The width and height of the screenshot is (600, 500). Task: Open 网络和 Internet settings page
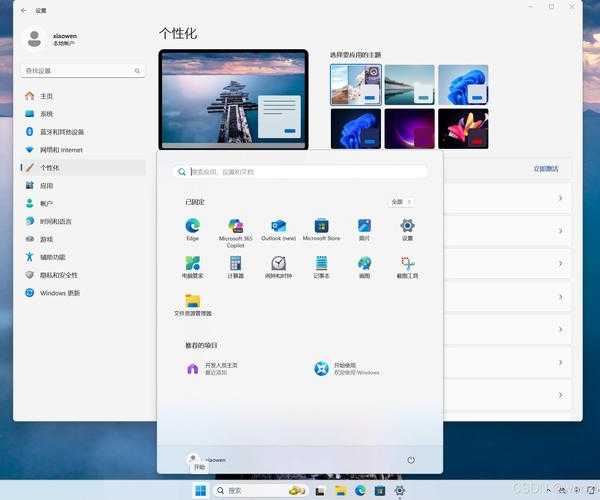coord(60,150)
